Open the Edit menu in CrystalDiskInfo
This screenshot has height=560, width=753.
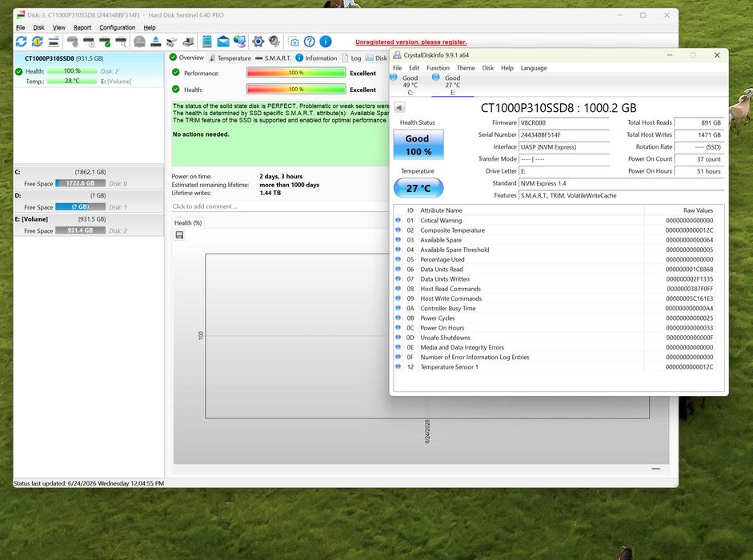click(414, 68)
